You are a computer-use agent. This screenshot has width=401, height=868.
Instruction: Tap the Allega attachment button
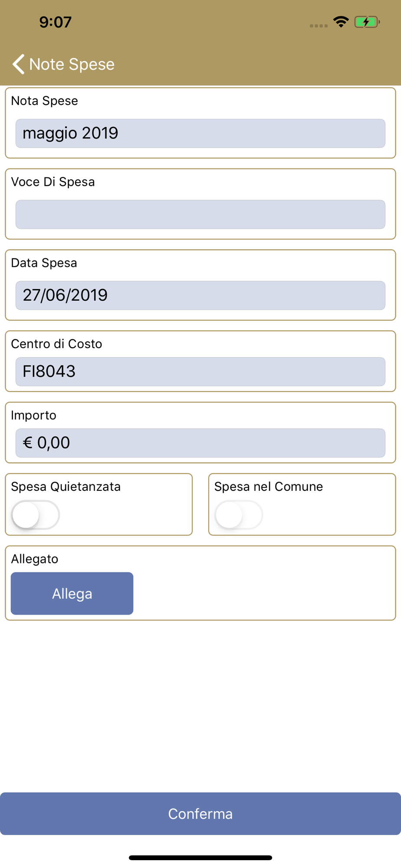pos(72,593)
